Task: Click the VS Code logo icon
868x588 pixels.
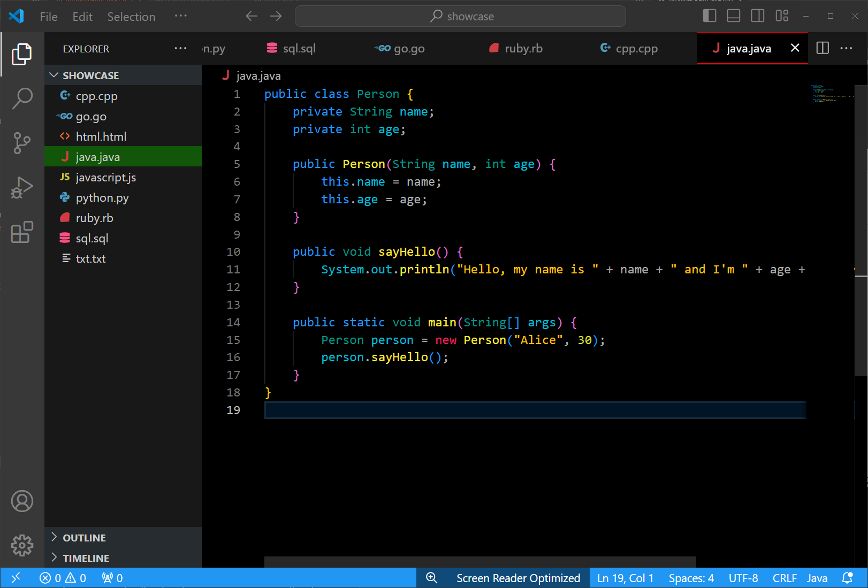Action: (17, 16)
